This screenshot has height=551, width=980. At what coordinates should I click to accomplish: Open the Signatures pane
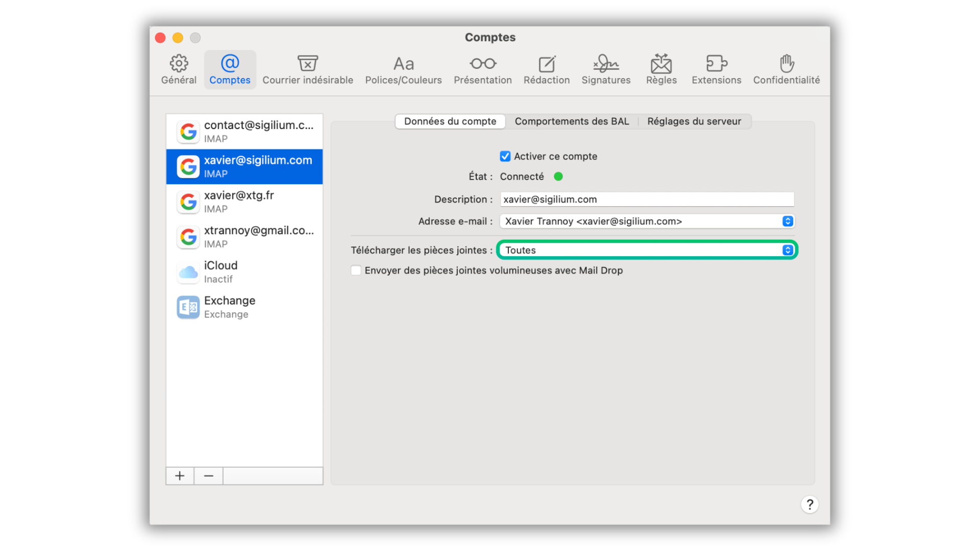coord(606,70)
